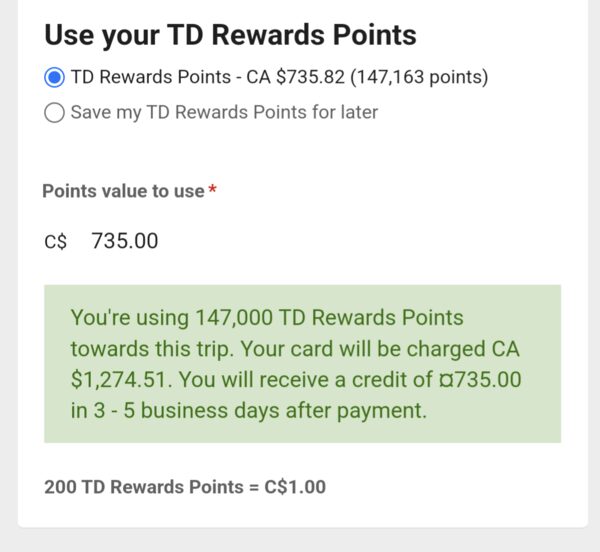Choose the Save my TD Rewards Points for later radio
Viewport: 600px width, 552px height.
coord(54,113)
